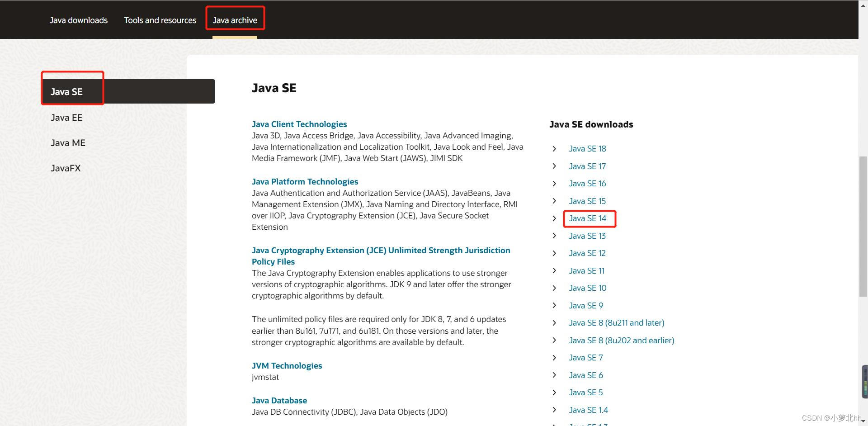This screenshot has height=426, width=868.
Task: Open Java Client Technologies link
Action: 299,124
